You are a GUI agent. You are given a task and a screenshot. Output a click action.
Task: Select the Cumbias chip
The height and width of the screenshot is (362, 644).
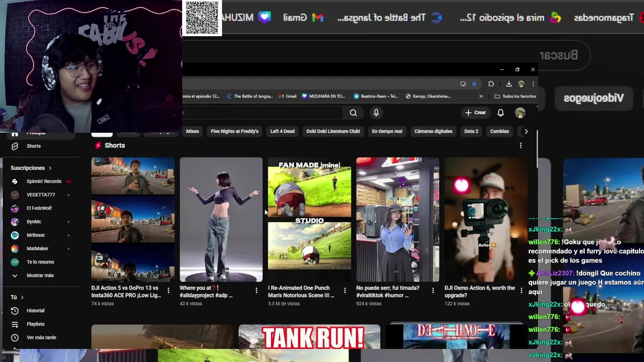click(500, 131)
